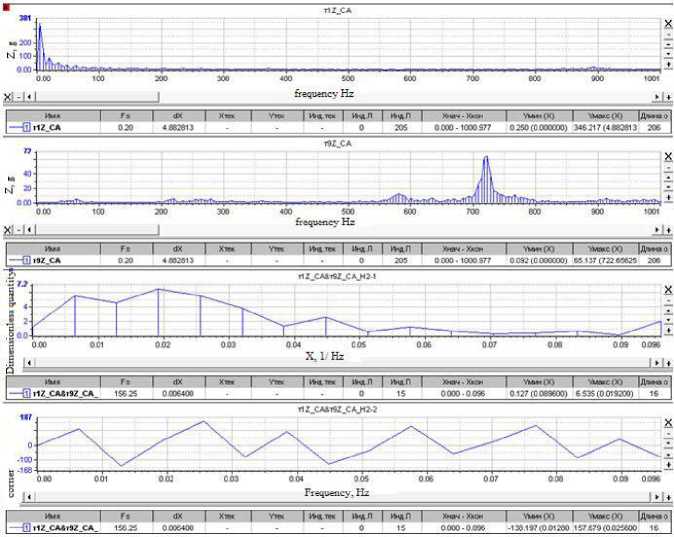Click the 156.25 Fs value in the fourth table
674x537 pixels.
click(x=126, y=528)
